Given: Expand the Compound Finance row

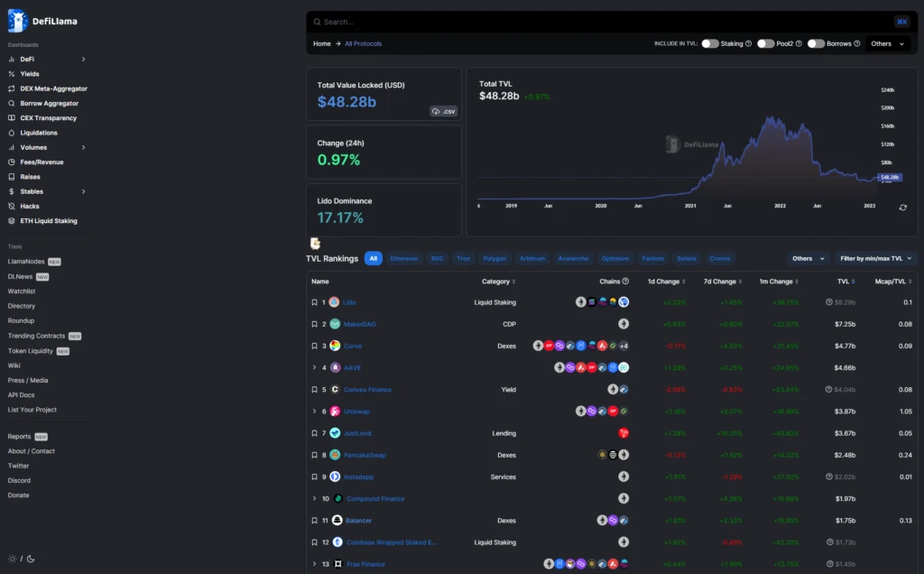Looking at the screenshot, I should (x=314, y=498).
